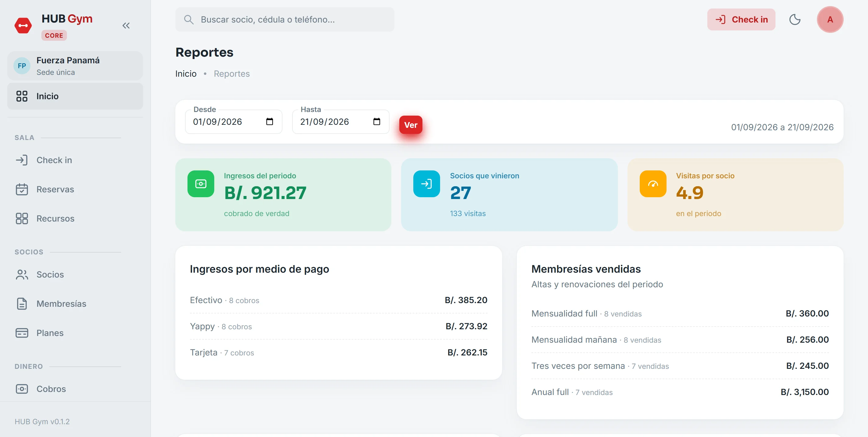
Task: Click the Recursos grid icon
Action: [22, 219]
